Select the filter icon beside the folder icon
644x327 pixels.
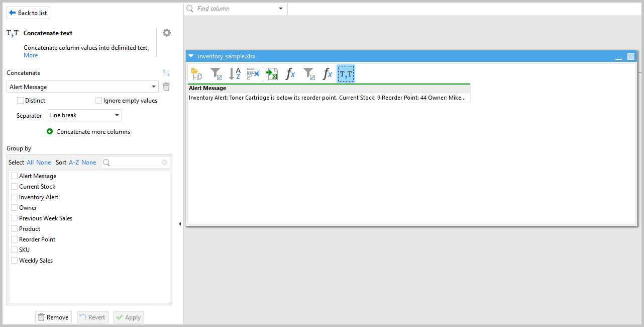(x=216, y=74)
